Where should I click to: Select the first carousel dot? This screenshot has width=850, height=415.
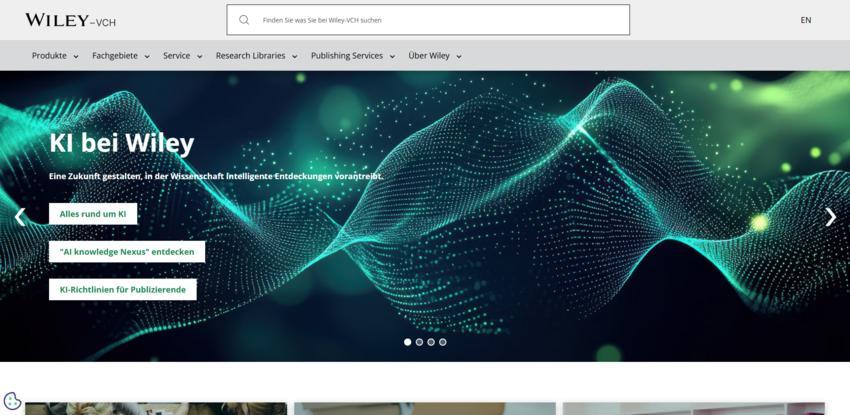coord(408,342)
